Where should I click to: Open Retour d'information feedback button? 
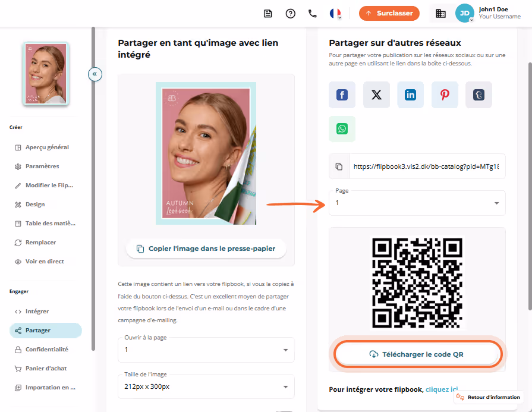click(488, 397)
